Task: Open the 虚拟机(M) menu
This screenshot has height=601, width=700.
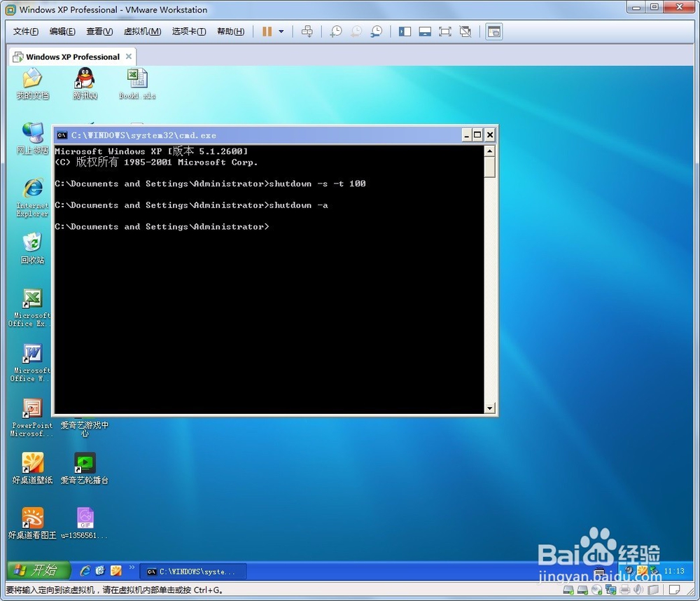Action: [142, 32]
